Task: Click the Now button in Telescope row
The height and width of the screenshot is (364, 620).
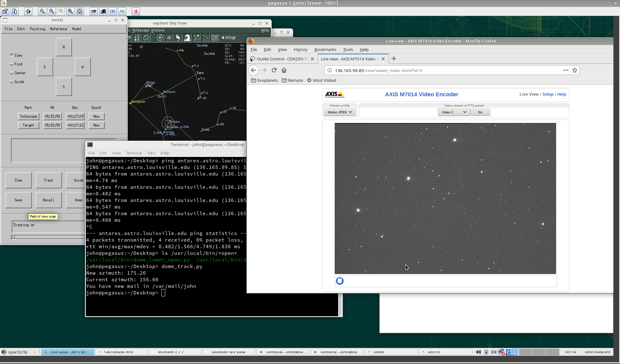Action: click(96, 116)
